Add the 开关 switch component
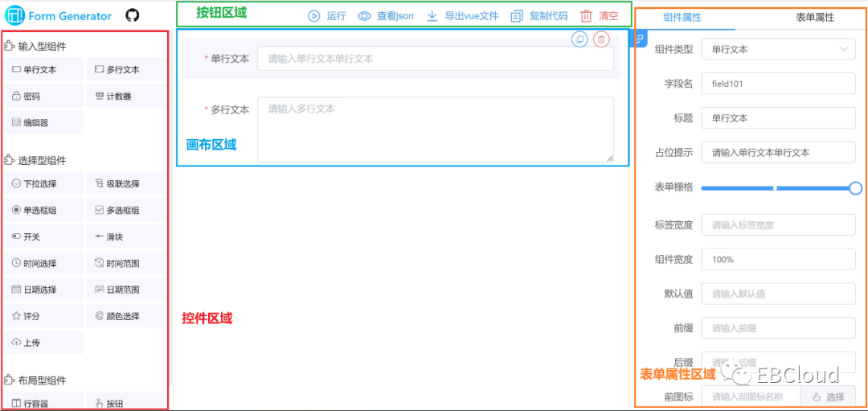The height and width of the screenshot is (411, 868). (x=43, y=237)
